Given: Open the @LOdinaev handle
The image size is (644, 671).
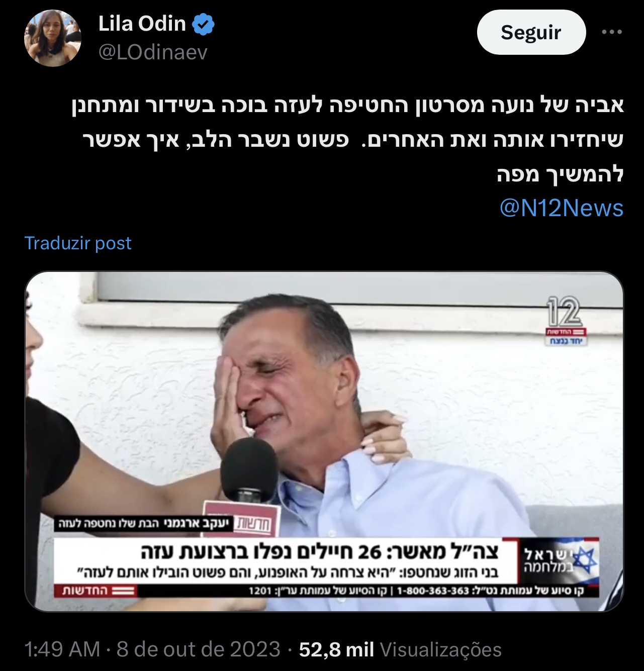Looking at the screenshot, I should (153, 52).
